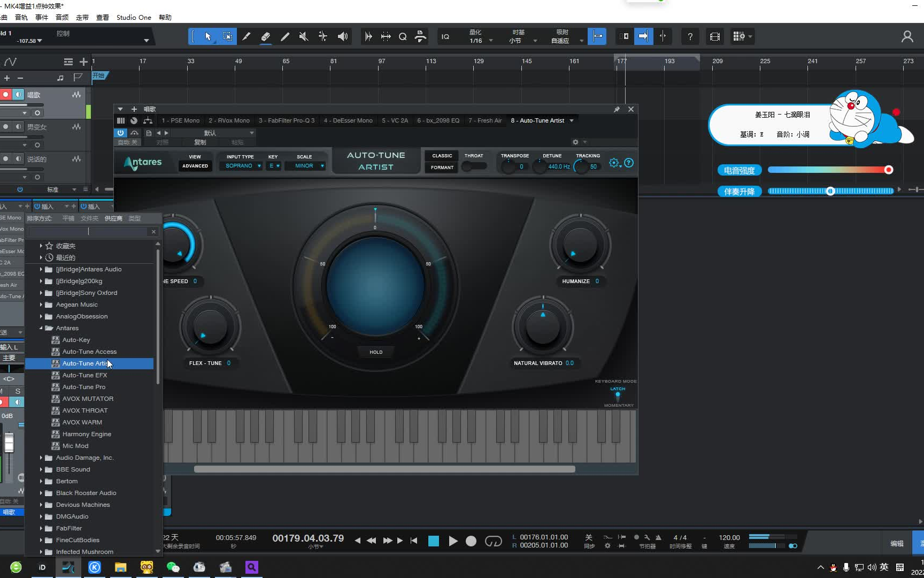
Task: Select the Range selection tool
Action: click(227, 36)
